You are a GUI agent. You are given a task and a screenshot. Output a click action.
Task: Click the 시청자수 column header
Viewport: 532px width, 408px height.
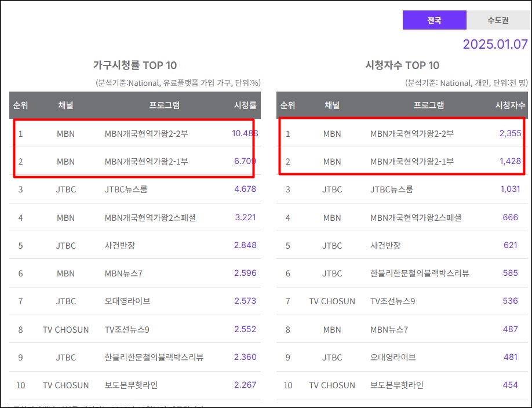pyautogui.click(x=510, y=105)
